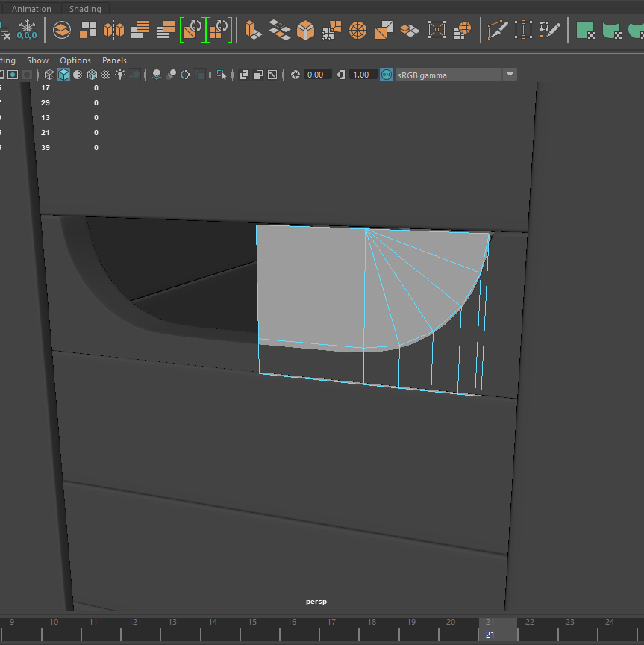Click the HUD count value 29

[x=46, y=102]
